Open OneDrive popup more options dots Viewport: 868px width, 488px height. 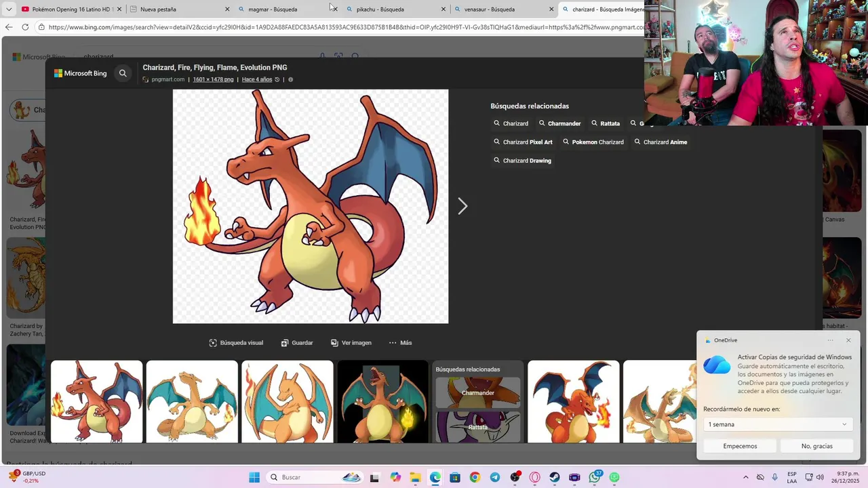pyautogui.click(x=831, y=340)
